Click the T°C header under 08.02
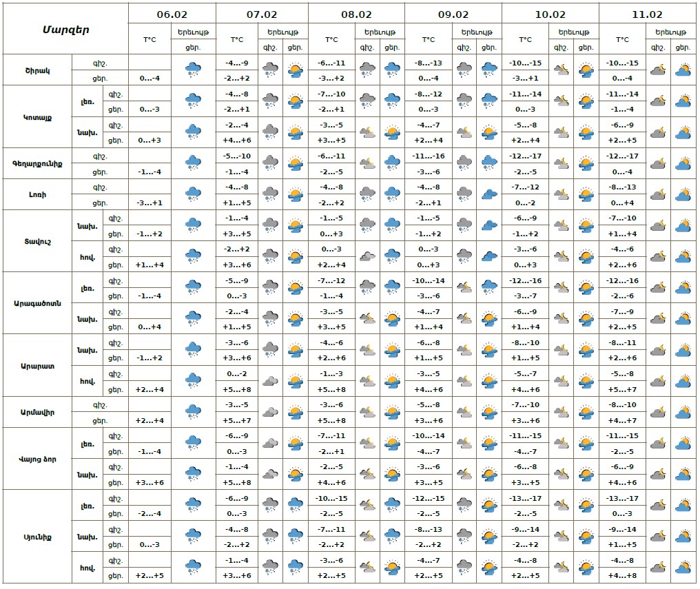 [x=331, y=40]
